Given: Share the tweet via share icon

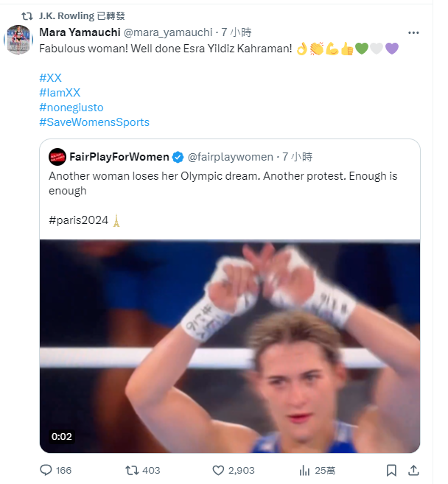Looking at the screenshot, I should pos(413,470).
